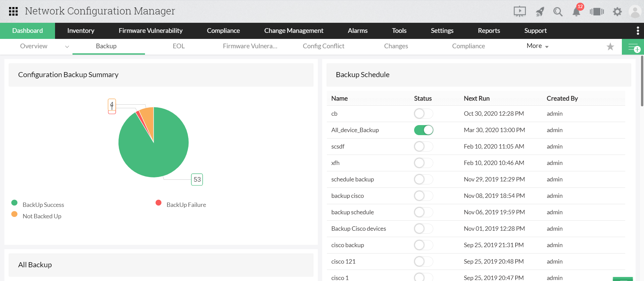Viewport: 644px width, 281px height.
Task: Sort by the Status column header
Action: click(423, 99)
